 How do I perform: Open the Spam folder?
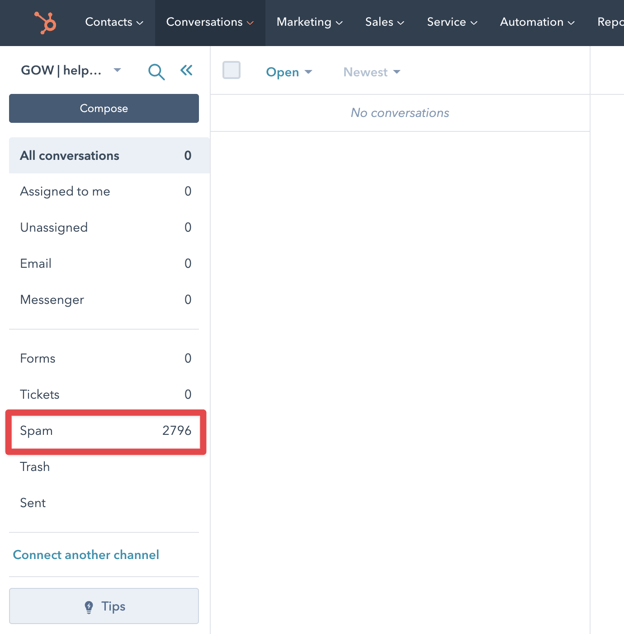tap(105, 431)
